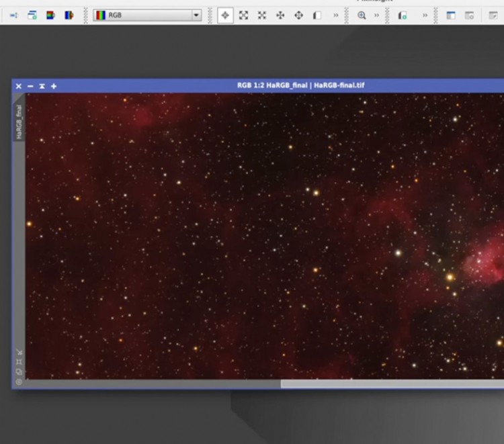Screen dimensions: 504x444
Task: Click the bright red nebula on the right
Action: pyautogui.click(x=485, y=260)
